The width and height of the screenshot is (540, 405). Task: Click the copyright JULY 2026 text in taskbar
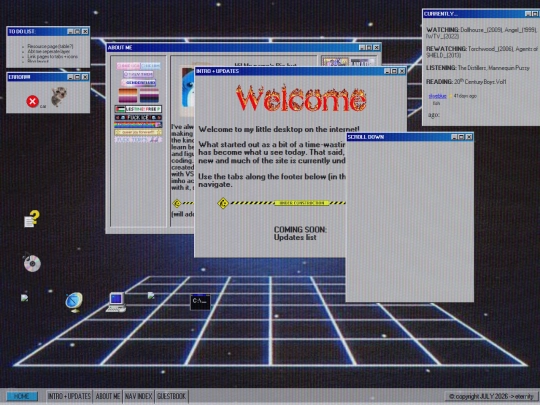pos(492,396)
